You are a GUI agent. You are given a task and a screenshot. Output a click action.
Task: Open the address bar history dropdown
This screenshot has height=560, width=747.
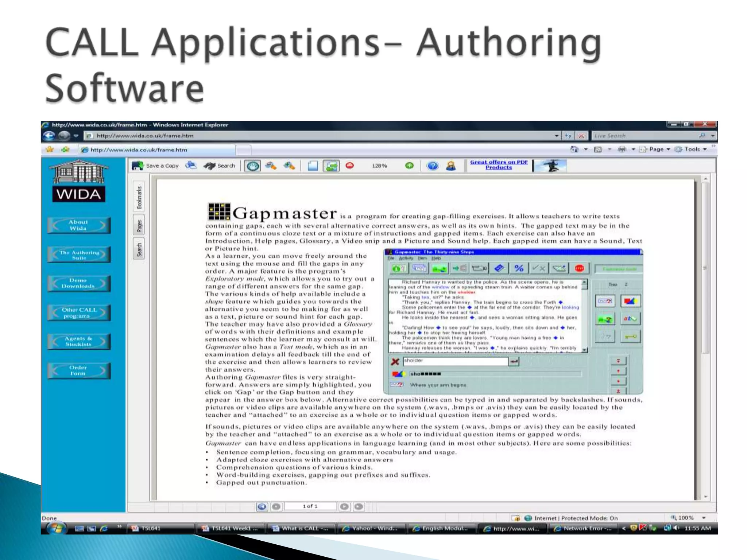coord(557,136)
